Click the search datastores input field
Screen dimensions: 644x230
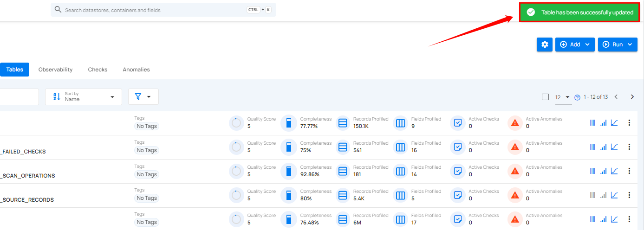(x=153, y=10)
